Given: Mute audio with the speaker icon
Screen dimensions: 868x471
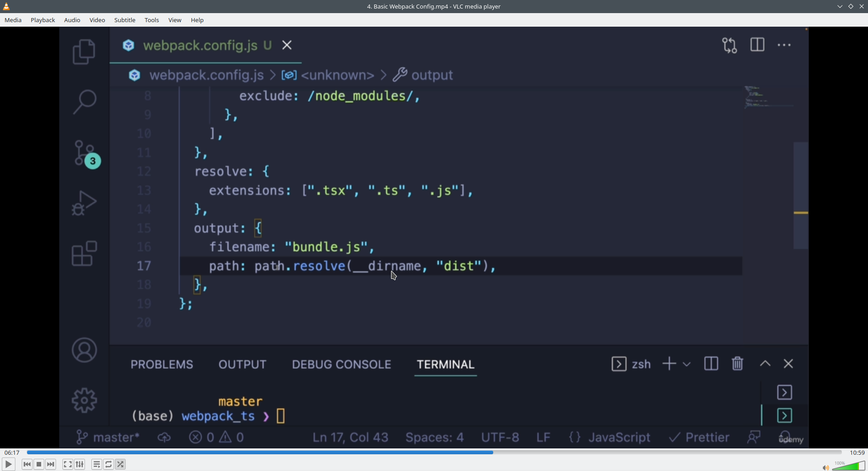Looking at the screenshot, I should [825, 467].
